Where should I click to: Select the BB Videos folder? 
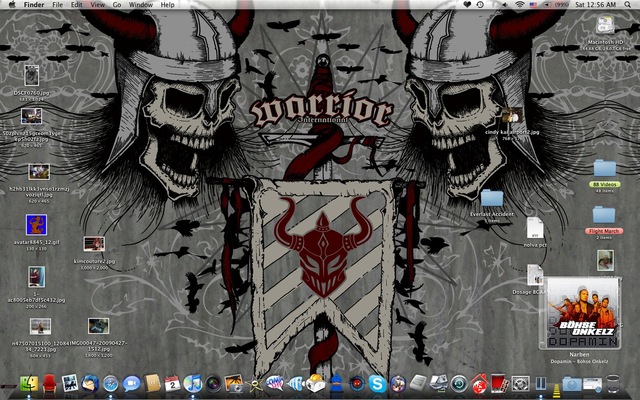click(x=604, y=168)
